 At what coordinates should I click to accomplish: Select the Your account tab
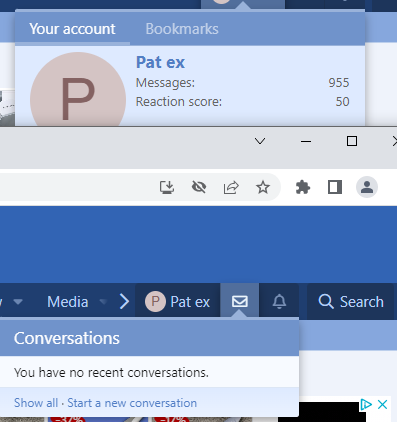(x=72, y=29)
